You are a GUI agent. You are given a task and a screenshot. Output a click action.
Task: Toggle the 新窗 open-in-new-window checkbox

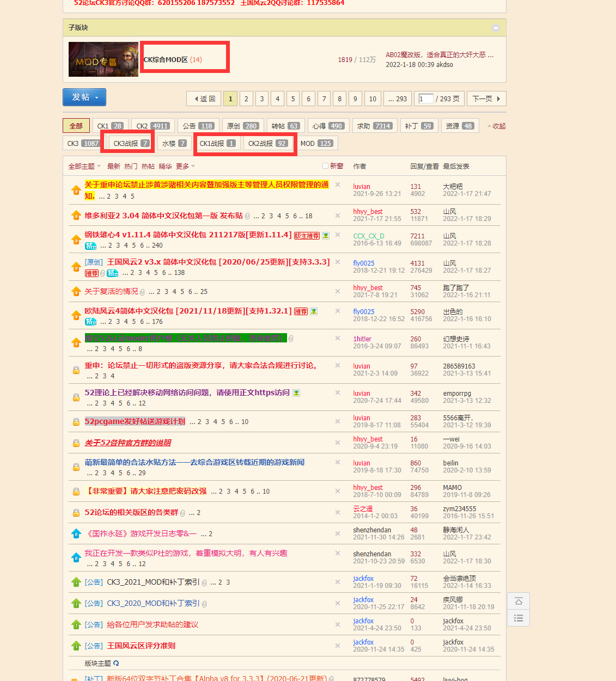point(325,166)
